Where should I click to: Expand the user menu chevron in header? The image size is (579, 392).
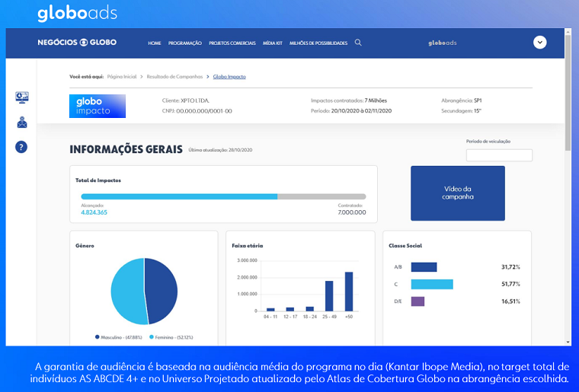pos(539,43)
